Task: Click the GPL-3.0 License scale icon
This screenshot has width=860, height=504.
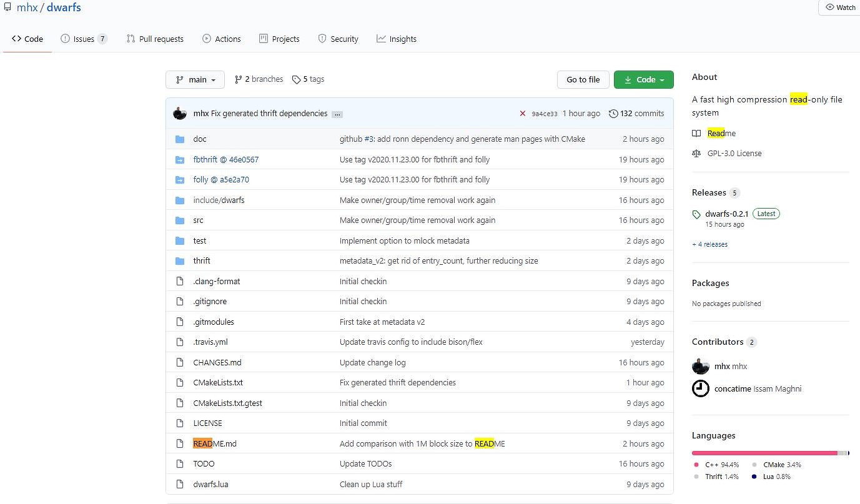Action: pyautogui.click(x=696, y=154)
